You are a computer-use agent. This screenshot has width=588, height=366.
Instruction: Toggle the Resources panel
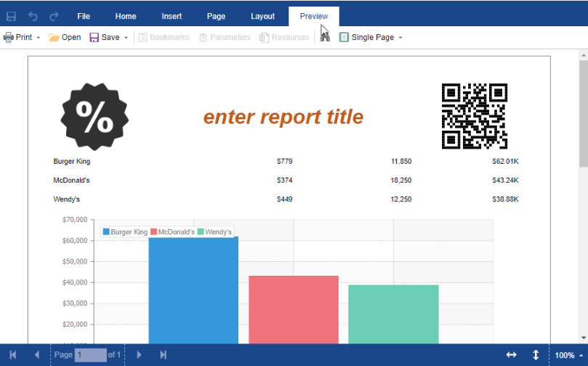point(284,37)
